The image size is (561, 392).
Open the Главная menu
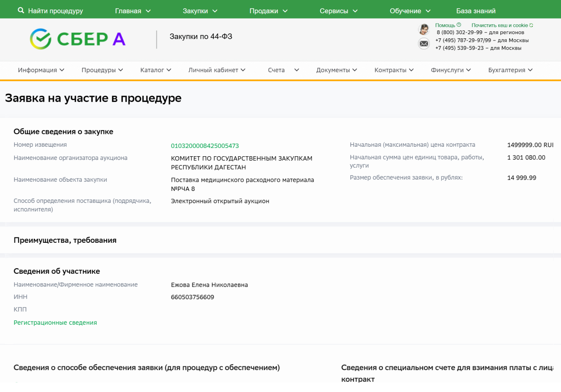pos(129,11)
